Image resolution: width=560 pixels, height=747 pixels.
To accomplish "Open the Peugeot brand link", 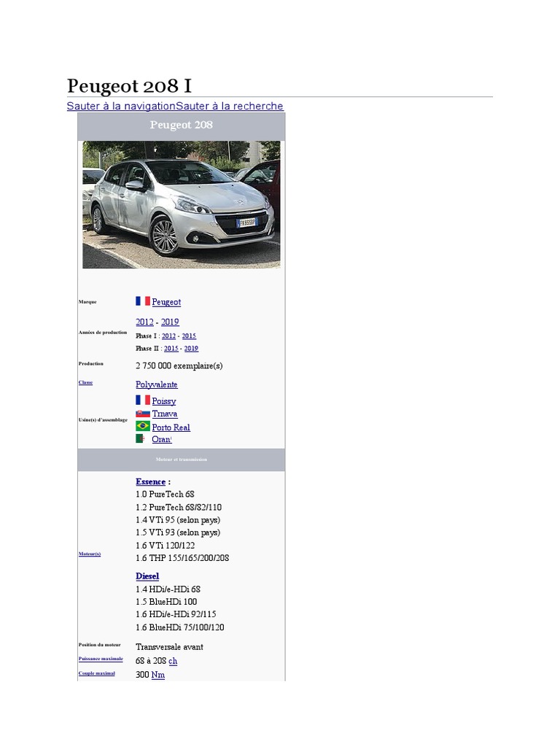I will [166, 302].
